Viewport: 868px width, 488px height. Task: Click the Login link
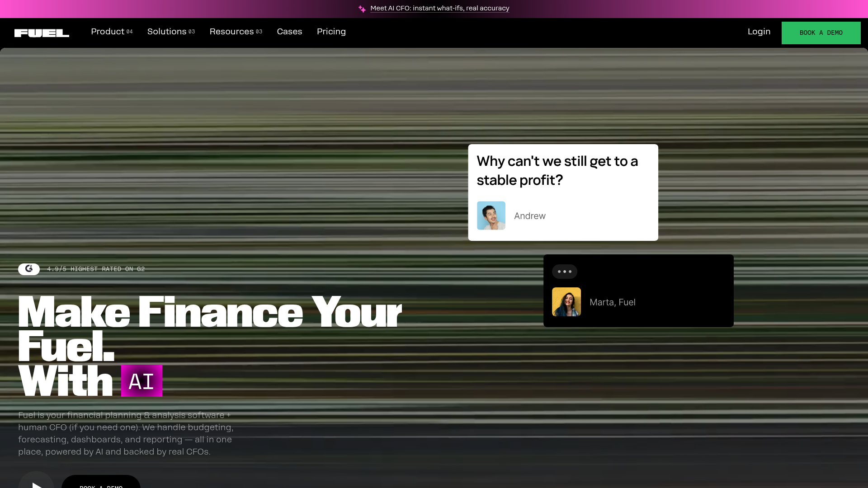pos(759,32)
